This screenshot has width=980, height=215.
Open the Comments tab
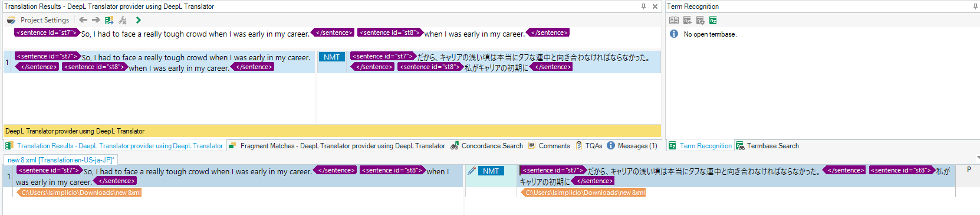[549, 146]
